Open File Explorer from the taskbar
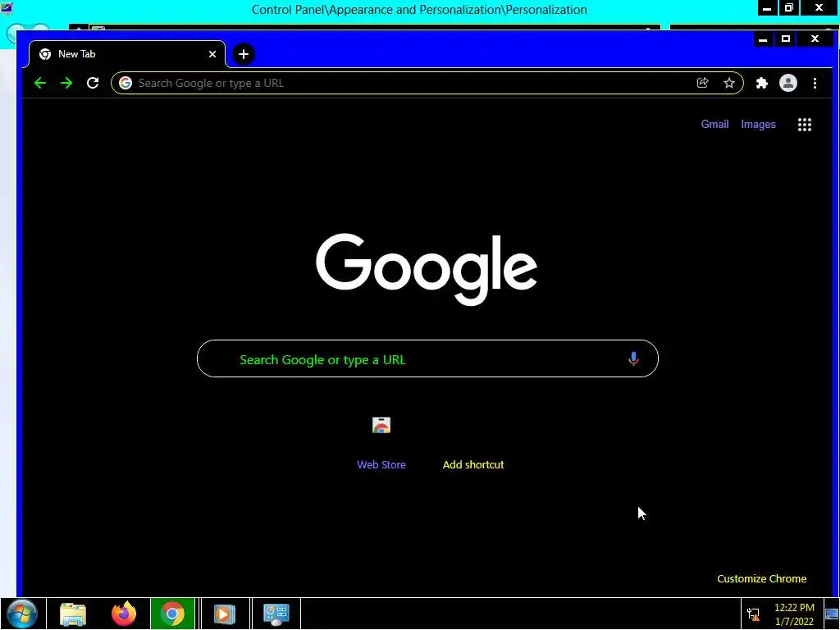Image resolution: width=840 pixels, height=630 pixels. coord(73,614)
